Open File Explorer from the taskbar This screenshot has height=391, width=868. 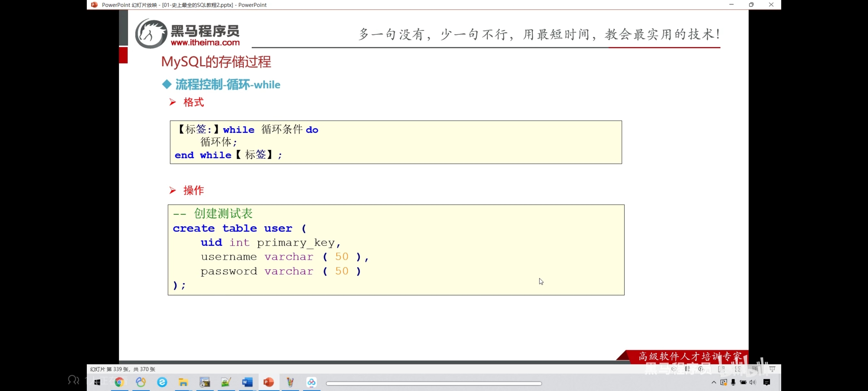(183, 382)
